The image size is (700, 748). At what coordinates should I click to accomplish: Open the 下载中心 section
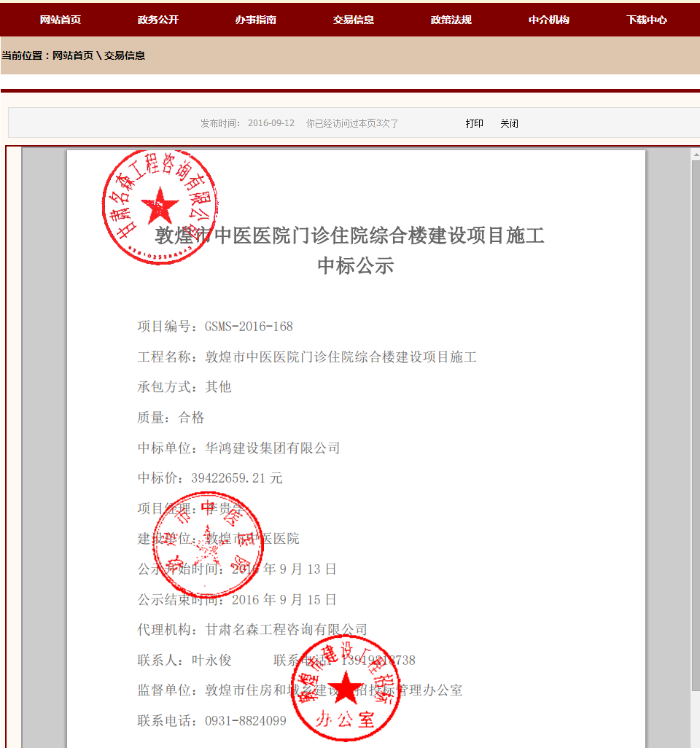646,20
